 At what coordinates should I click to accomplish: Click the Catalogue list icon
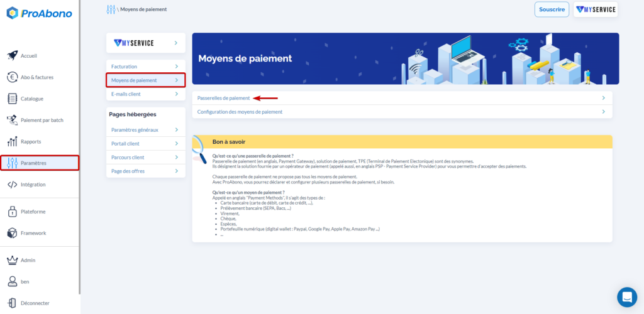pyautogui.click(x=13, y=99)
